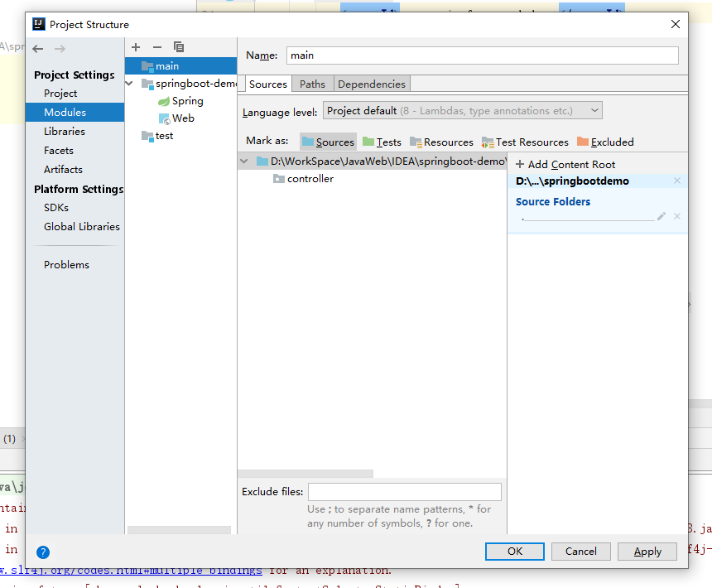Viewport: 712px width, 588px height.
Task: Switch to the Paths tab
Action: 312,84
